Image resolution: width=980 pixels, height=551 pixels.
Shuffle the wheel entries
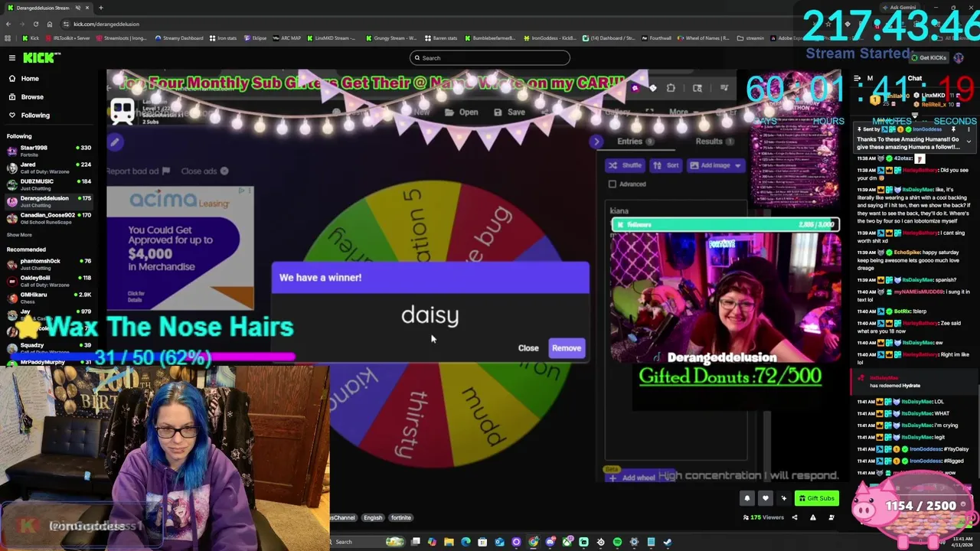pyautogui.click(x=626, y=165)
